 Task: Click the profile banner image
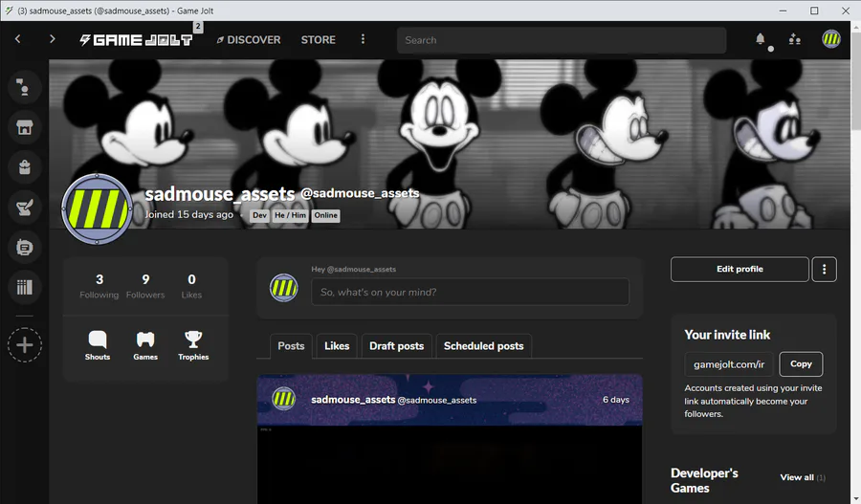[450, 143]
